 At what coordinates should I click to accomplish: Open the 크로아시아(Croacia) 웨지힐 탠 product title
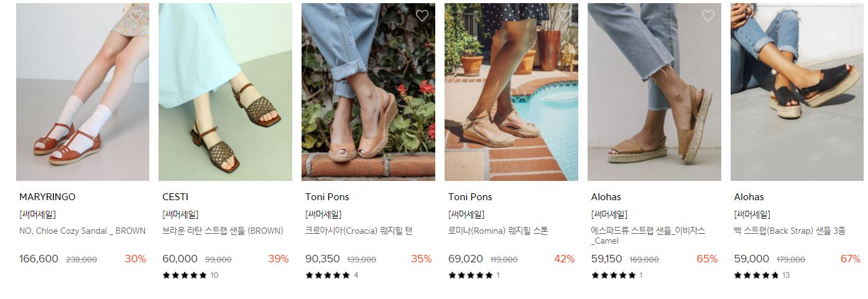pos(359,231)
